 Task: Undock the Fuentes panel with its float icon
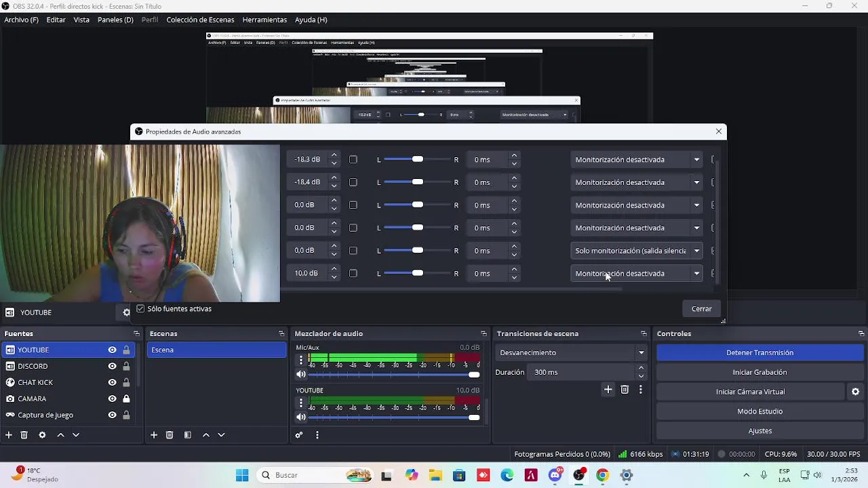[136, 333]
